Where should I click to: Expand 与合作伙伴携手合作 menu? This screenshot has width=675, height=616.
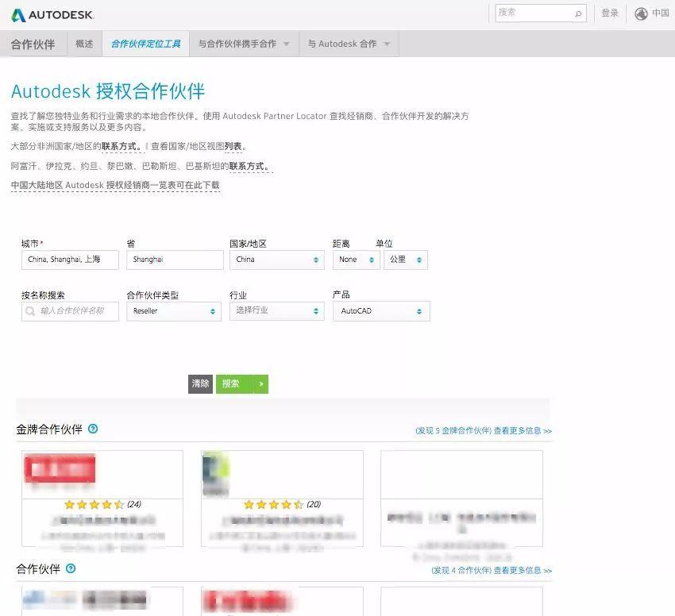pos(244,44)
